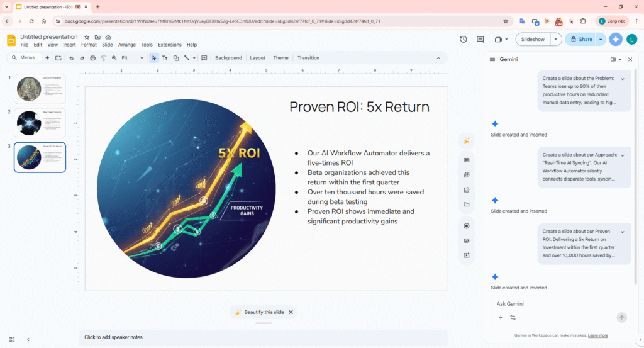Image resolution: width=644 pixels, height=348 pixels.
Task: Select the Text box tool
Action: (x=165, y=58)
